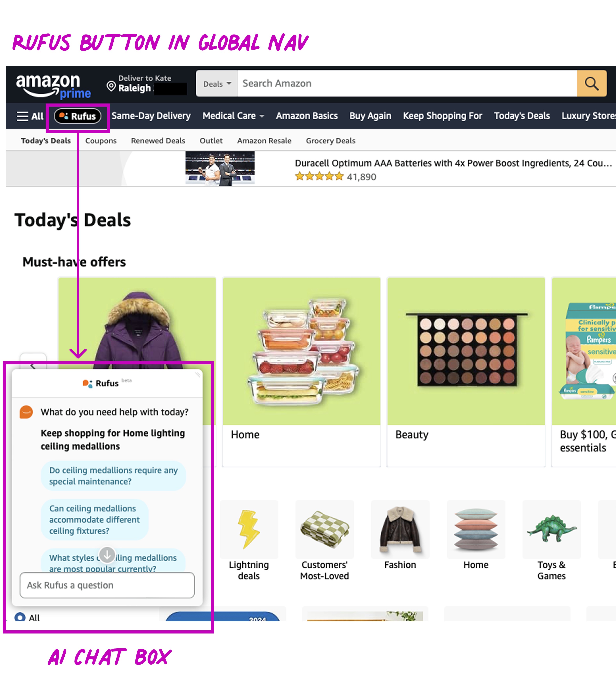Ask if ceiling medallions require special maintenance
Image resolution: width=616 pixels, height=687 pixels.
pyautogui.click(x=113, y=475)
